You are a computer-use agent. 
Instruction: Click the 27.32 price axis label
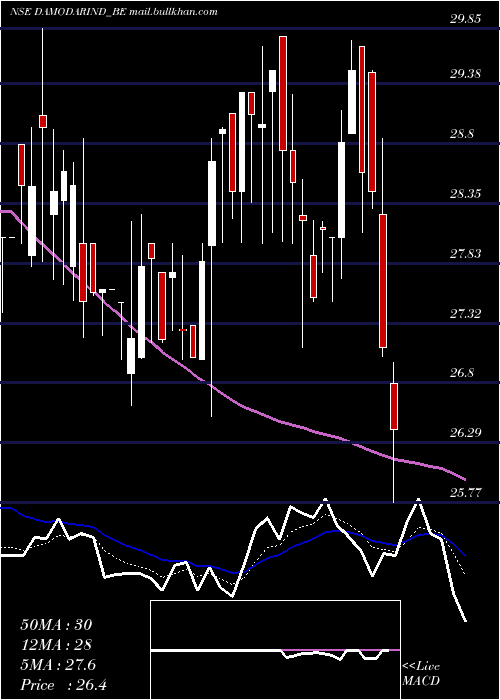466,313
